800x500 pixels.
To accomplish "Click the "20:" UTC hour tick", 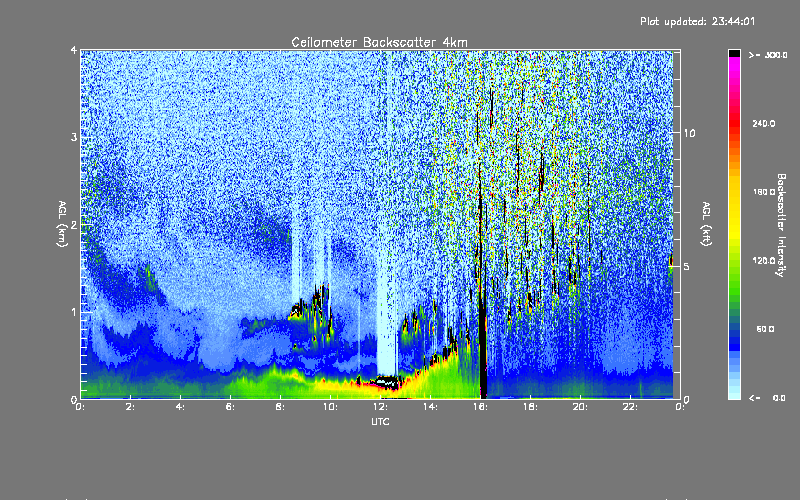I will click(580, 407).
